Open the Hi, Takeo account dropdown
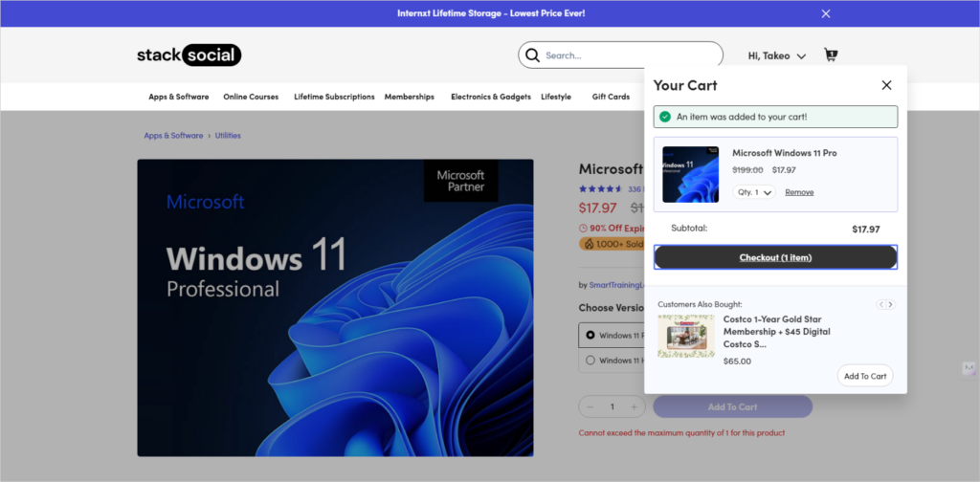The height and width of the screenshot is (482, 980). (777, 55)
